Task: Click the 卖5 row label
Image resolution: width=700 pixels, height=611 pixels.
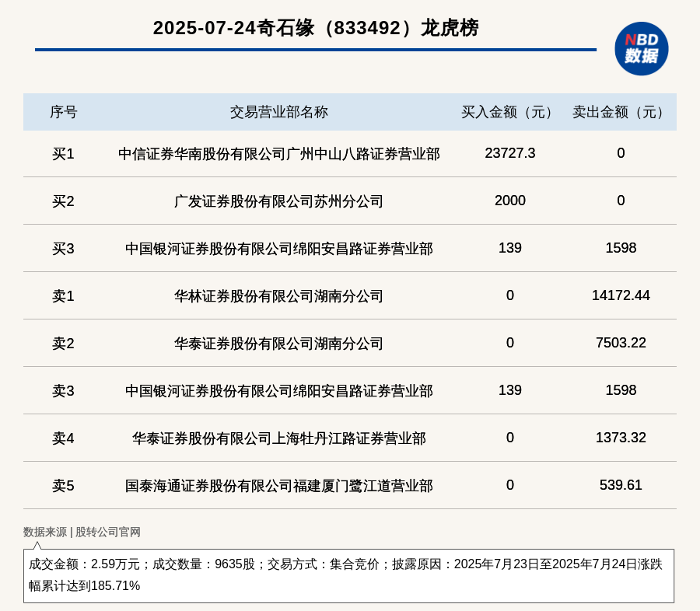Action: point(64,486)
